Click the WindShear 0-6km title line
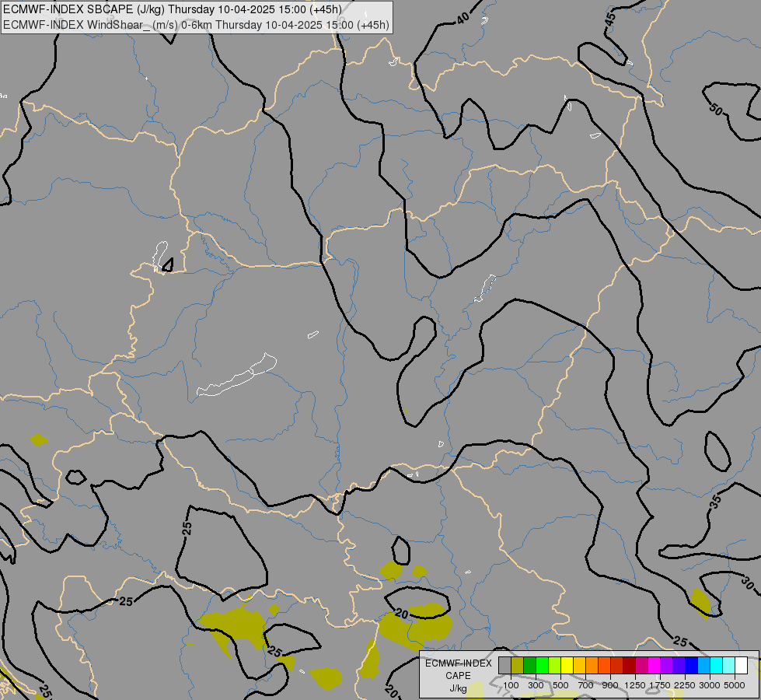The width and height of the screenshot is (761, 700). pyautogui.click(x=196, y=25)
